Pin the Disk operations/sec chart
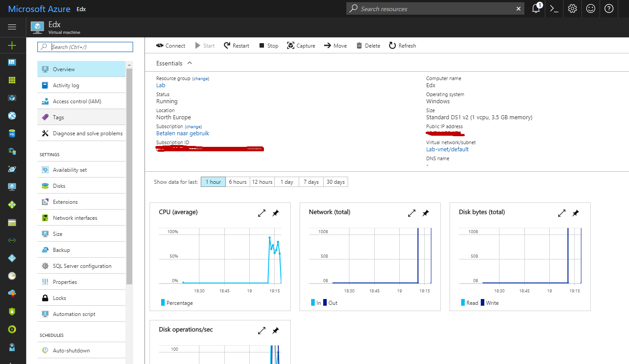Image resolution: width=629 pixels, height=364 pixels. tap(276, 331)
